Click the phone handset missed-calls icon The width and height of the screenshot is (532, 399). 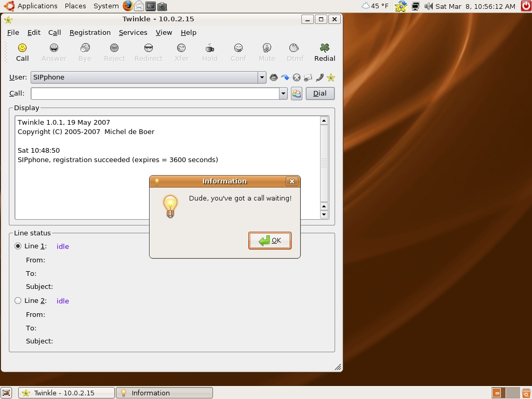coord(320,78)
